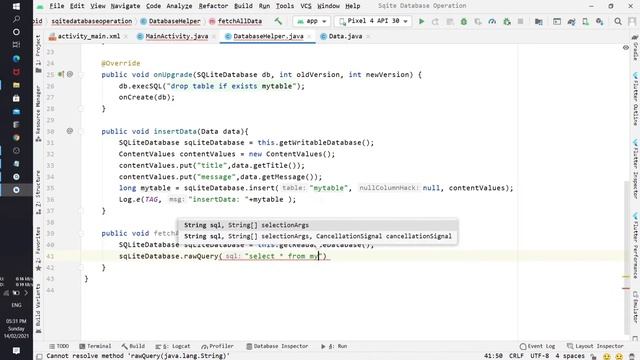Click the Windows taskbar search icon
The image size is (640, 360).
point(16,19)
